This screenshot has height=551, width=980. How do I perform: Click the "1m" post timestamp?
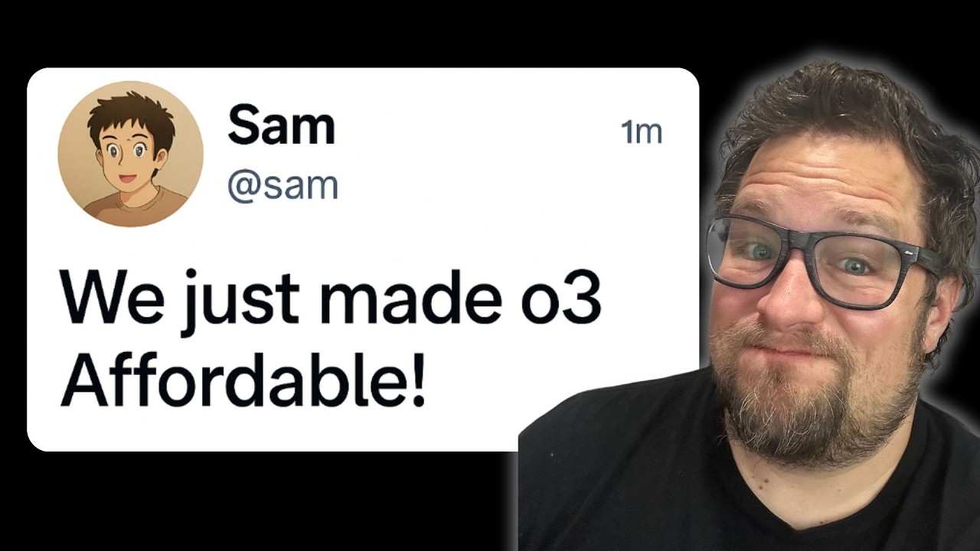[x=642, y=132]
